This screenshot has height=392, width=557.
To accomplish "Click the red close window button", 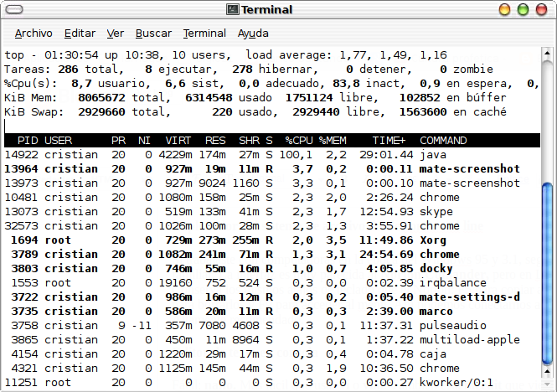I will [x=541, y=9].
